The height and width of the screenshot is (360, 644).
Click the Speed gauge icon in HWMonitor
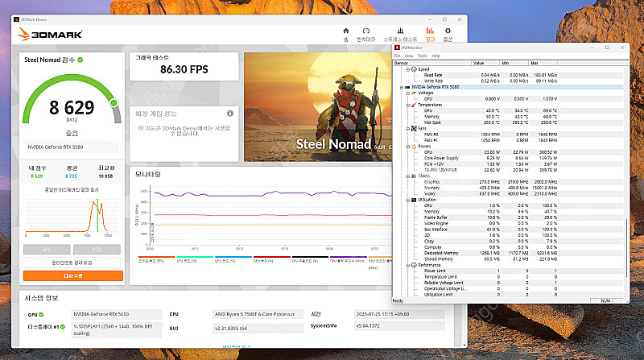[x=414, y=69]
